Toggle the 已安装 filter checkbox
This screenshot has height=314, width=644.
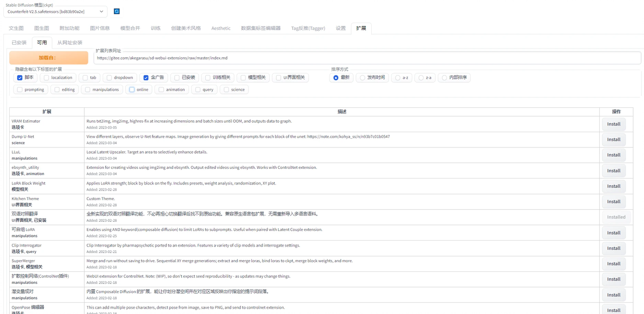(x=177, y=78)
